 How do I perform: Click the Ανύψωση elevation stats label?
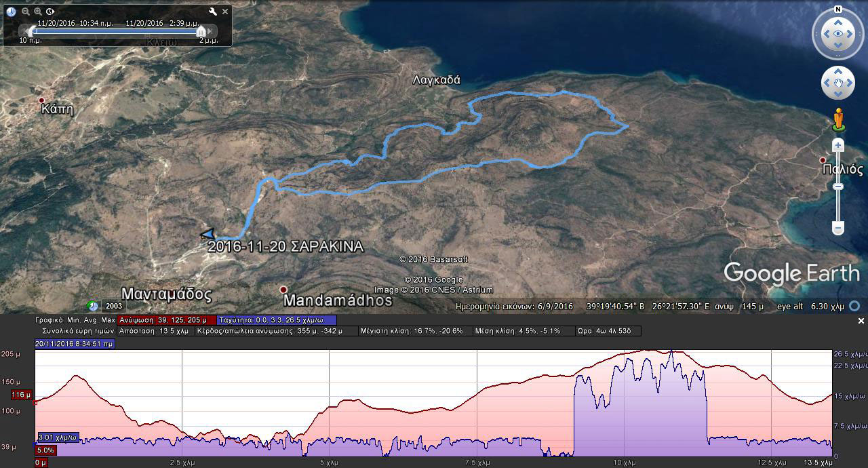[167, 319]
